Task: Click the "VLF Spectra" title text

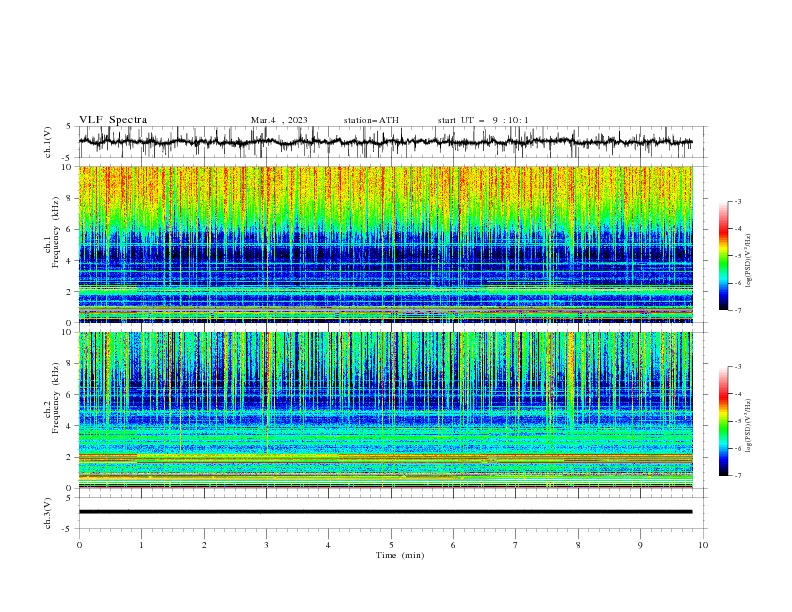Action: [113, 120]
